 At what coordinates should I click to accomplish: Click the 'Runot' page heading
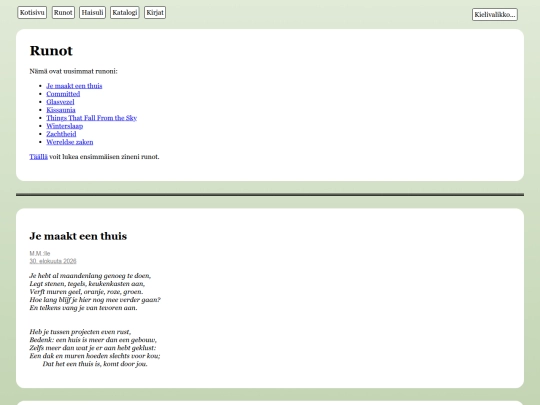51,51
